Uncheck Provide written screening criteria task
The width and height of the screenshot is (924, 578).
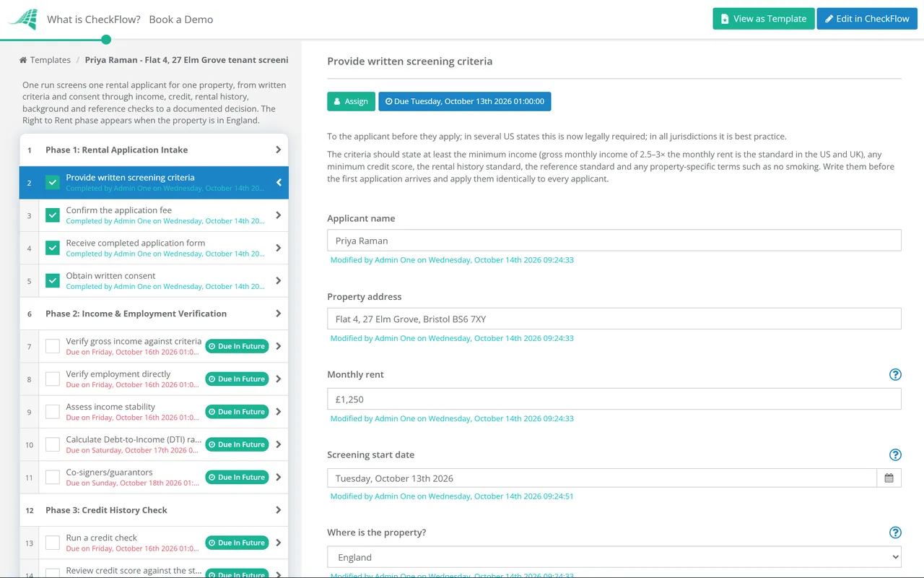coord(53,183)
